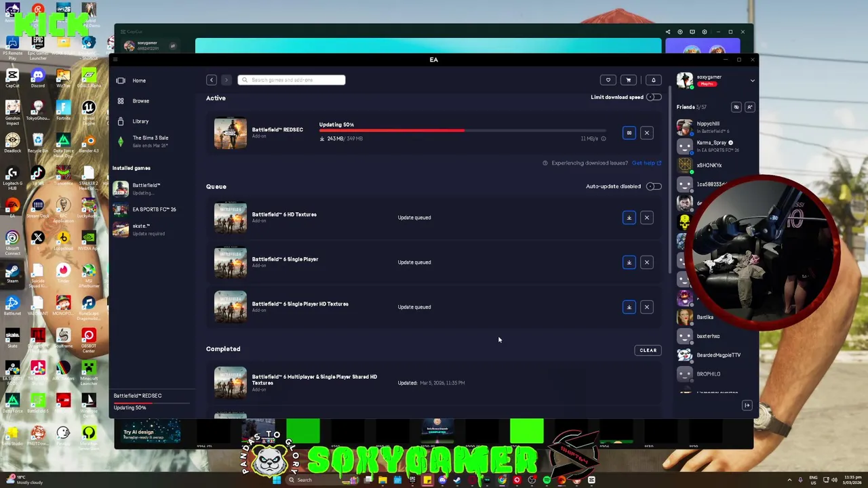
Task: Open the Get help link
Action: point(646,163)
